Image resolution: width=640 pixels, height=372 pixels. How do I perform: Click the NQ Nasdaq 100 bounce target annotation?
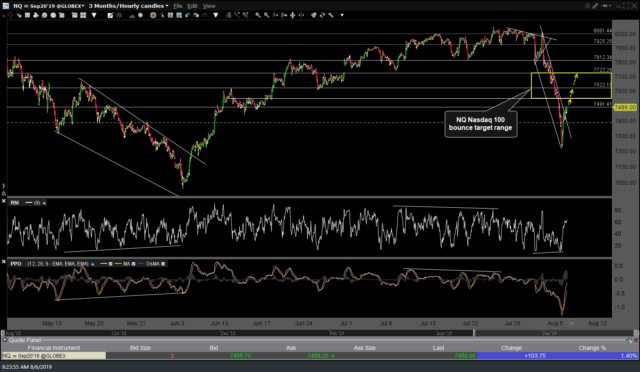[x=480, y=124]
